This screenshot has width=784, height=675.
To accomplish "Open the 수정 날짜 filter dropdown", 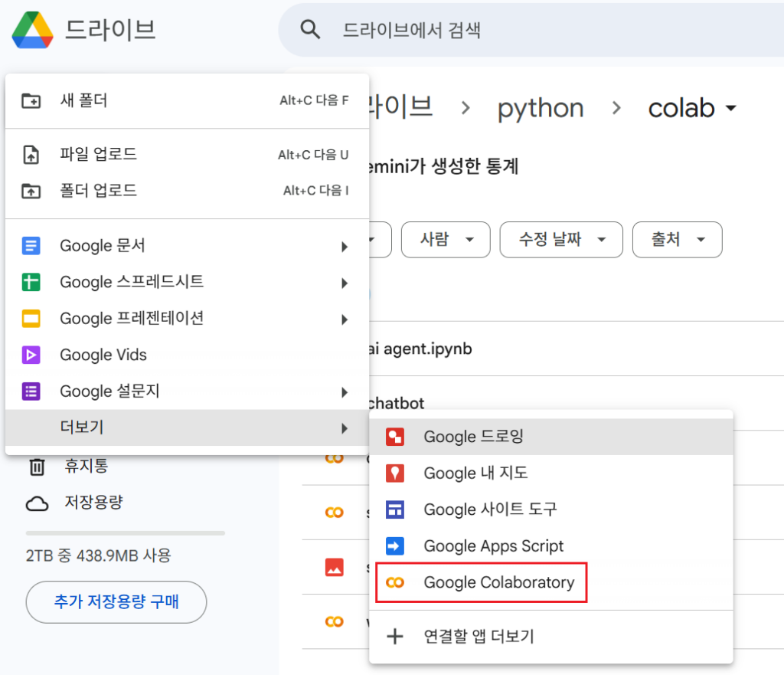I will (560, 240).
